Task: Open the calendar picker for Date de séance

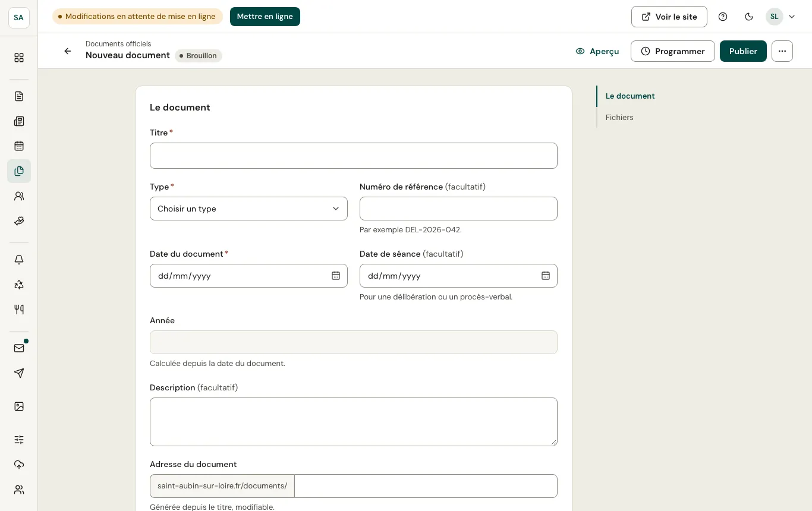Action: point(546,276)
